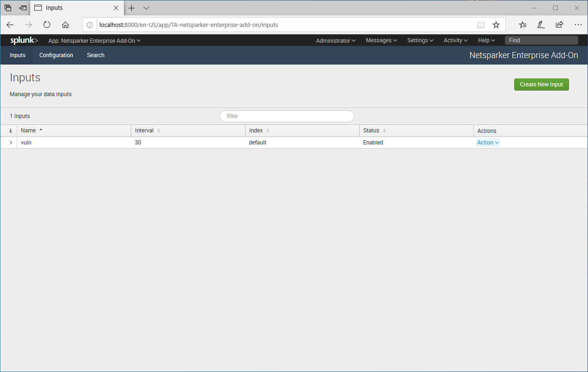Switch to the Configuration tab
The width and height of the screenshot is (588, 372).
[56, 55]
